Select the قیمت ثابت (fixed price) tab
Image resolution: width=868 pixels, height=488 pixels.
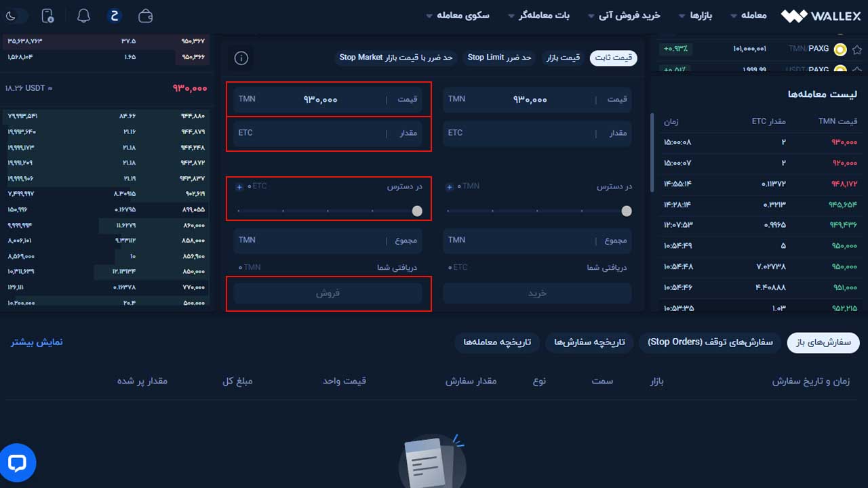point(613,58)
